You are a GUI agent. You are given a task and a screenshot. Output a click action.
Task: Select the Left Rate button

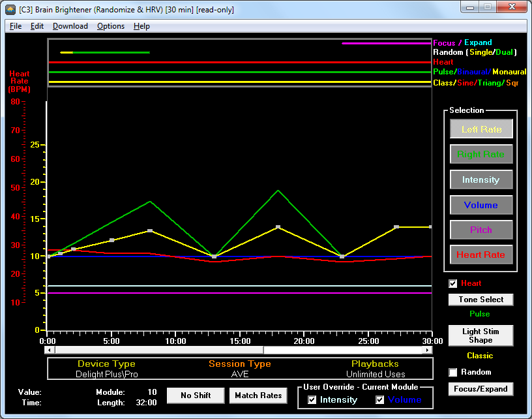tap(481, 129)
